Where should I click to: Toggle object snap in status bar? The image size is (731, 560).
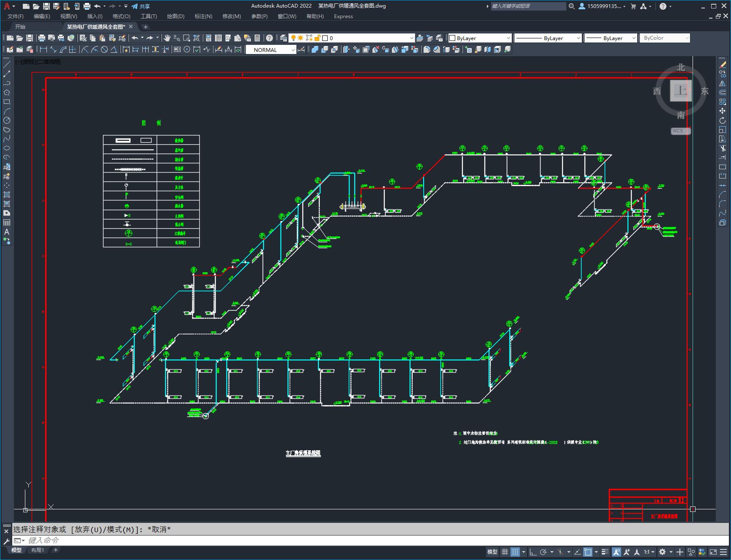tap(588, 552)
